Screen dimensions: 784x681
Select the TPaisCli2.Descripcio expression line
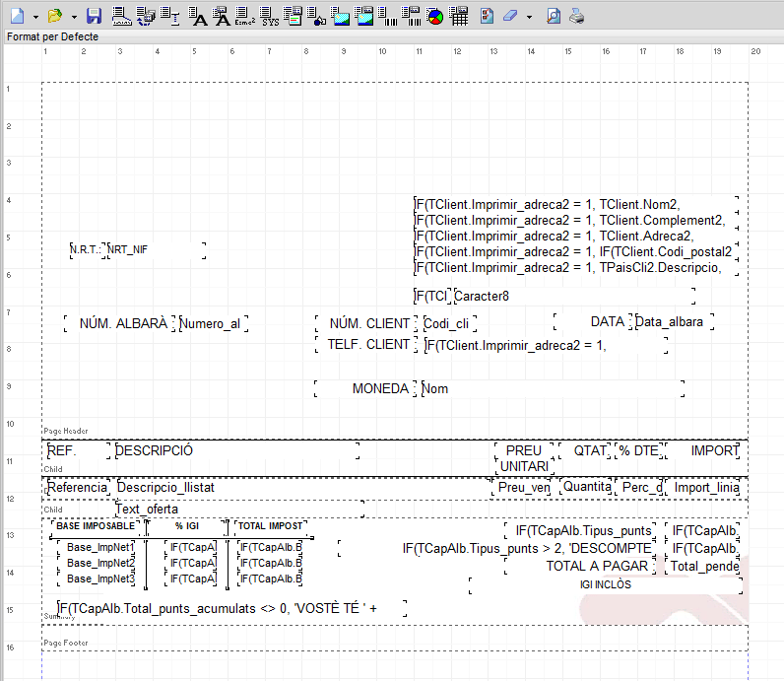(576, 268)
